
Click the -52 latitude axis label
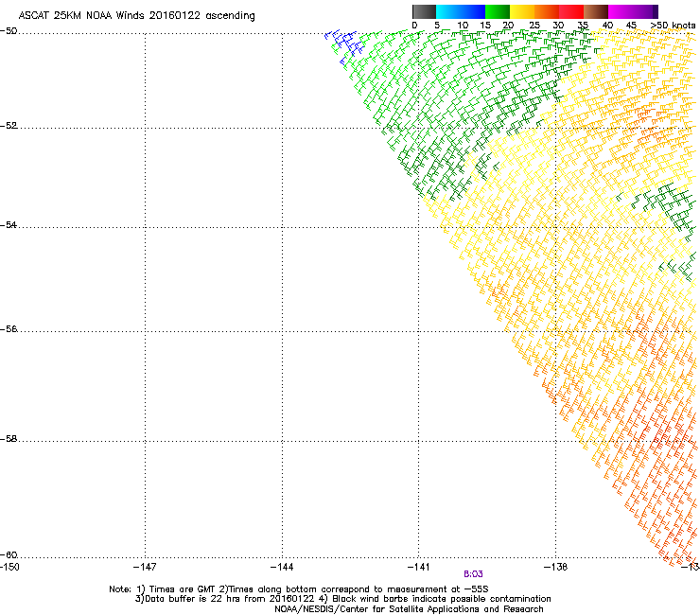click(x=9, y=126)
